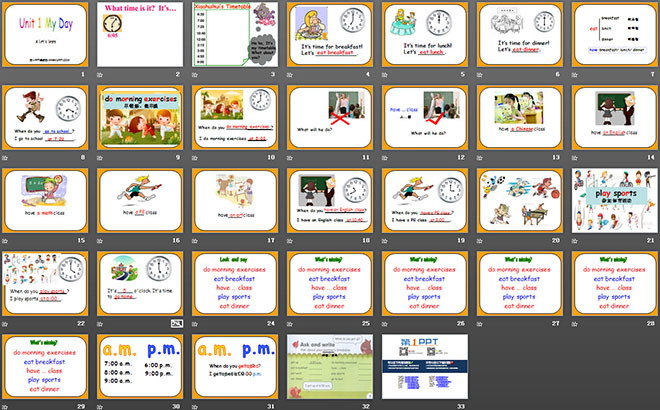Image resolution: width=660 pixels, height=410 pixels.
Task: Select the 'do morning exercises' picture slide 9
Action: pos(140,117)
